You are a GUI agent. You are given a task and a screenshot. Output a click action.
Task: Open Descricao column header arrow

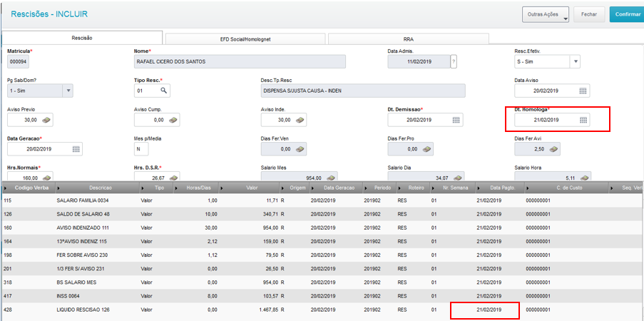tap(59, 188)
